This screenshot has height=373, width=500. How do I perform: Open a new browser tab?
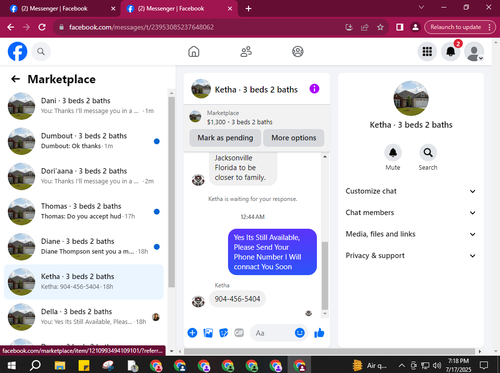tap(248, 9)
